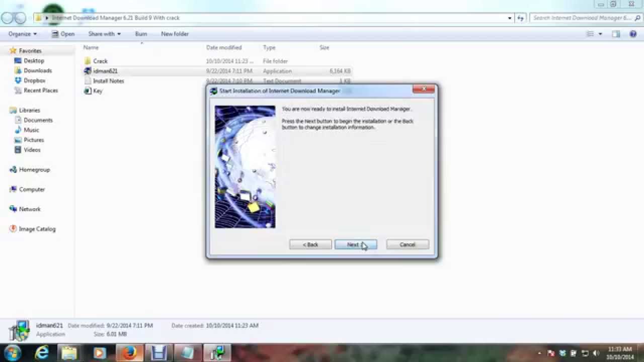Image resolution: width=644 pixels, height=362 pixels.
Task: Click the Change your view icon
Action: [590, 34]
